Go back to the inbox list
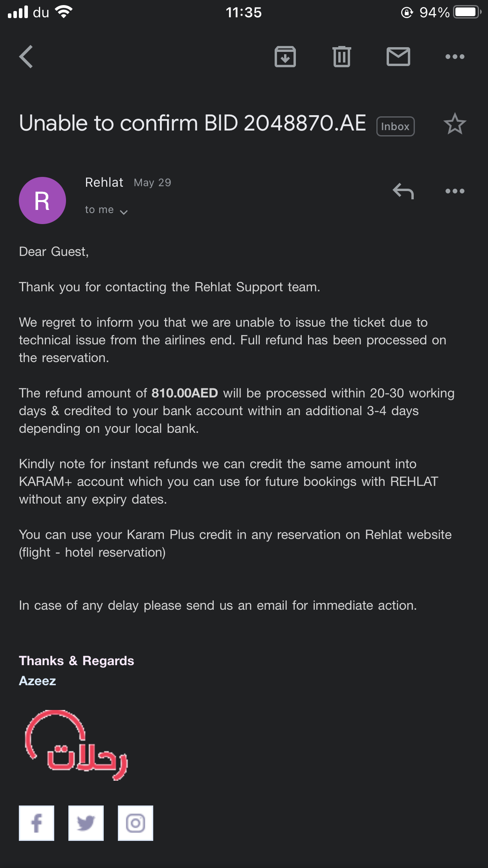 (x=26, y=57)
